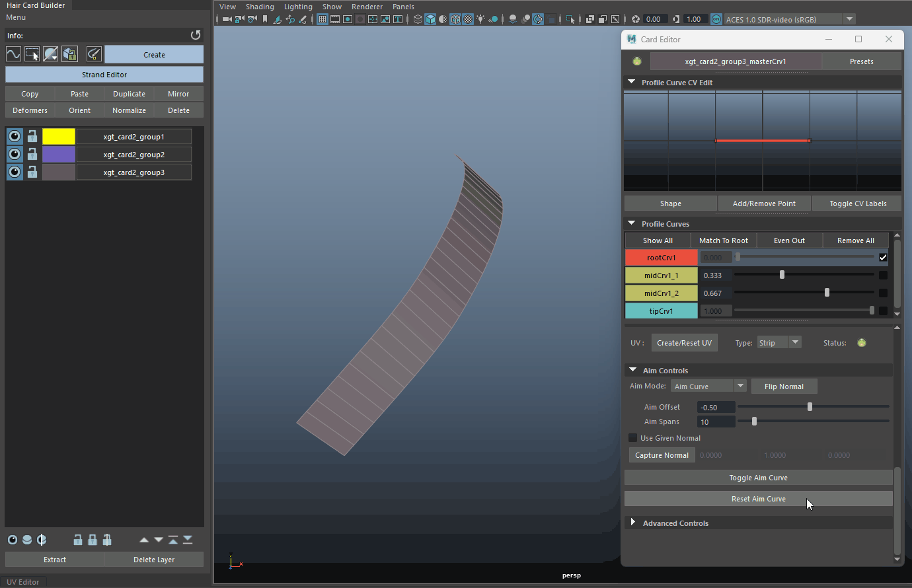Click the Flip Normal button
912x588 pixels.
pyautogui.click(x=784, y=386)
